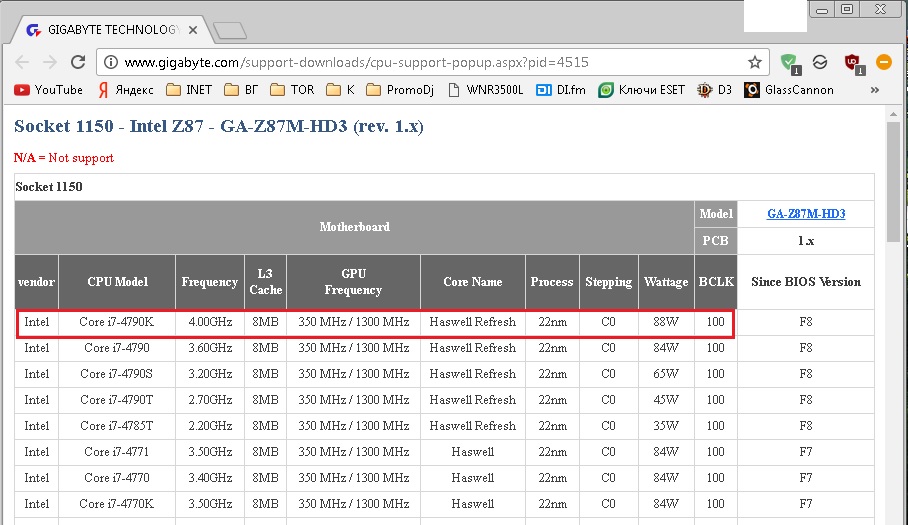Viewport: 908px width, 525px height.
Task: Open the YouTube bookmark
Action: coord(49,90)
